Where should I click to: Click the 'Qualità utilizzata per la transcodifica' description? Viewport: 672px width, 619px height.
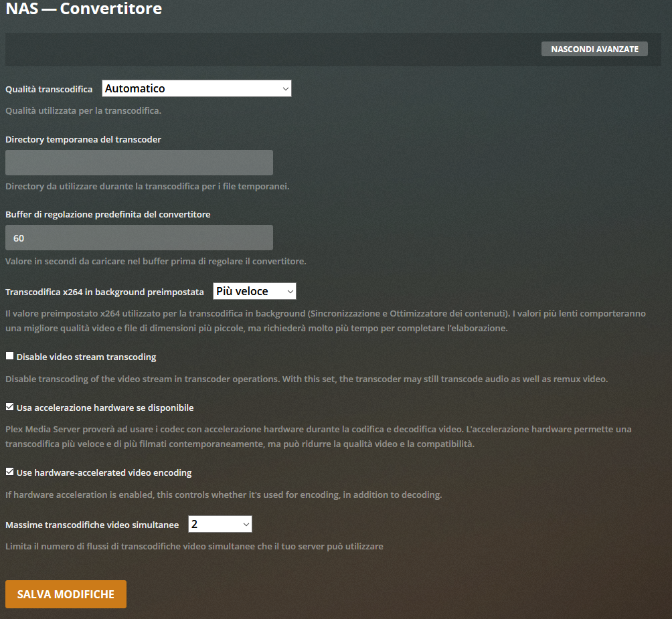(x=83, y=110)
